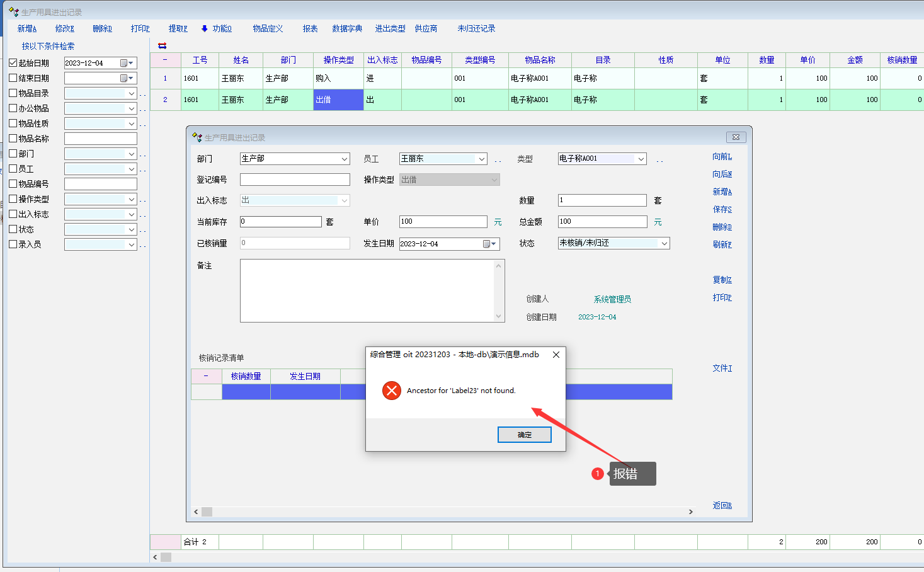This screenshot has width=924, height=572.
Task: Click the blue down-arrow 功能 icon
Action: point(205,28)
